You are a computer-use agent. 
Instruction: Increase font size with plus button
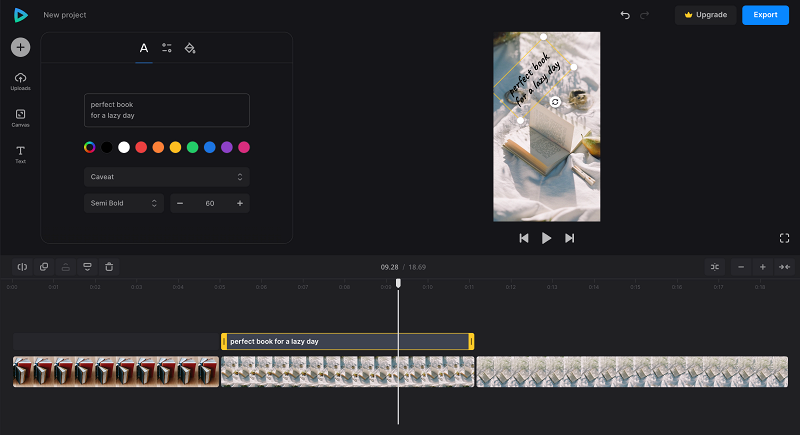point(240,203)
